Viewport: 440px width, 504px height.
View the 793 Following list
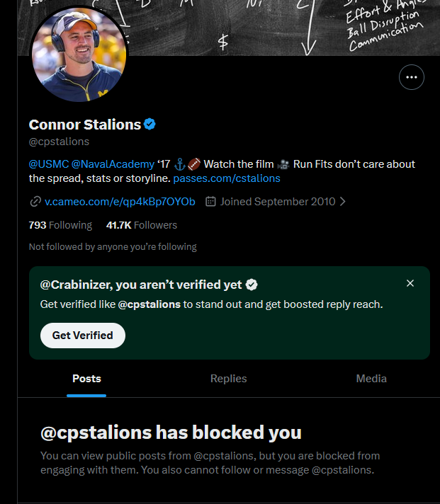coord(60,225)
